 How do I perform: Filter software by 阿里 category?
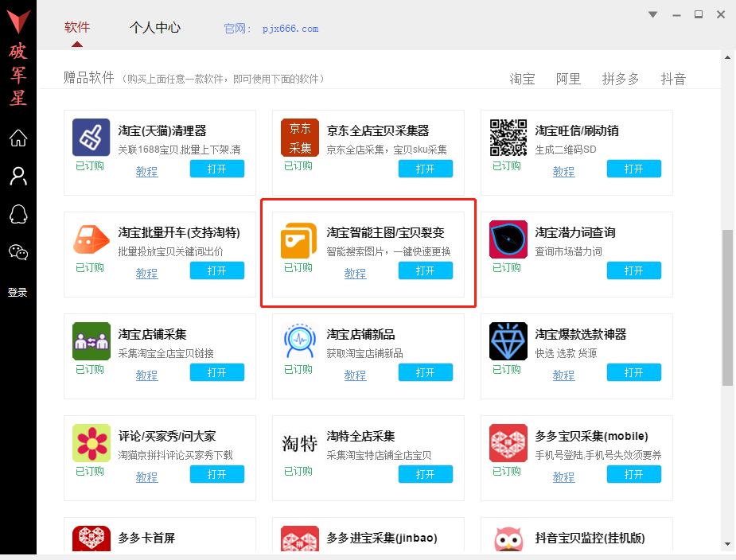point(568,79)
